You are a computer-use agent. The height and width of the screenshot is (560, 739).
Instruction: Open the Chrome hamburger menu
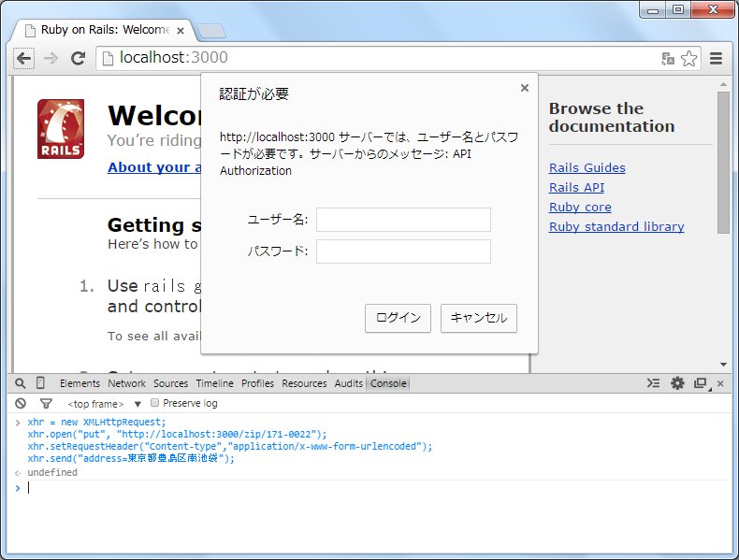click(716, 58)
